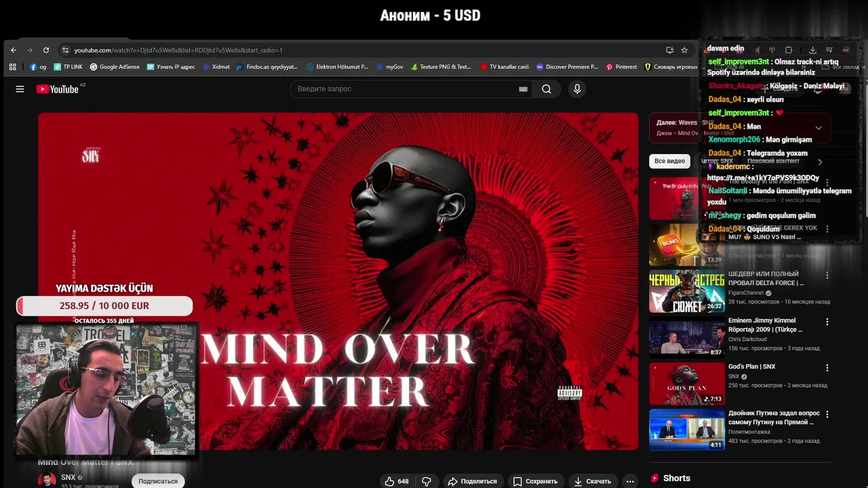Open three-dot menu for Eminem video
Image resolution: width=868 pixels, height=488 pixels.
click(x=827, y=321)
